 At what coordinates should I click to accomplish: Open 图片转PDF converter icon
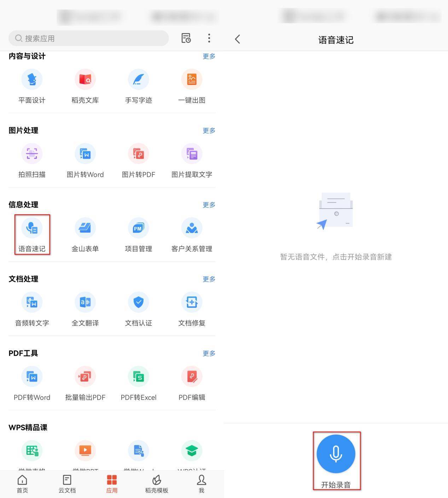(138, 154)
